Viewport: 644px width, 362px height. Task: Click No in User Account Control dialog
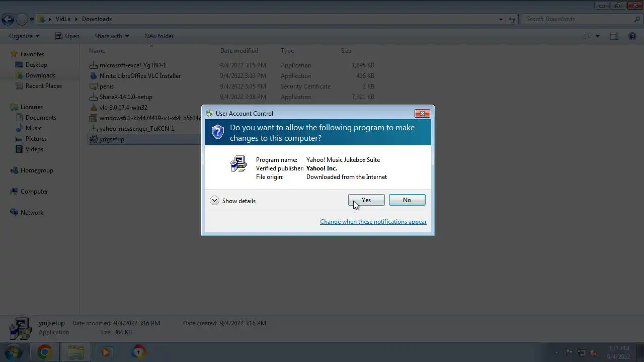coord(407,200)
